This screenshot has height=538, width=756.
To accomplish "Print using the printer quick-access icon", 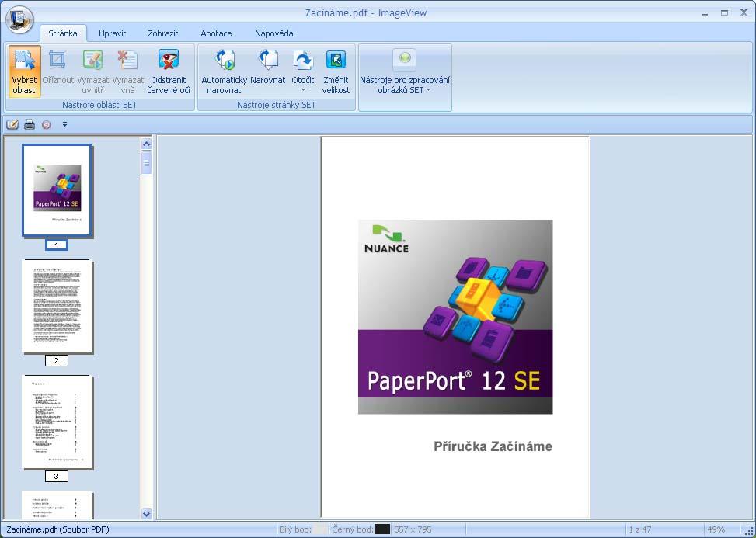I will [30, 125].
